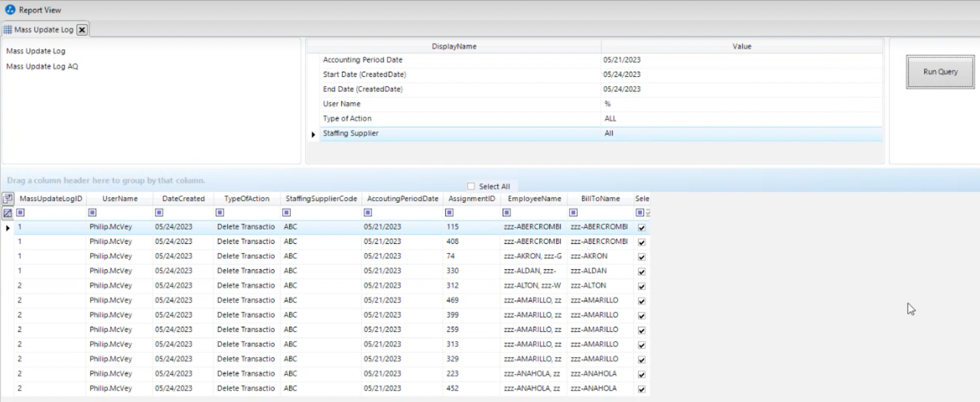Edit the Type of Action value ALL
This screenshot has height=402, width=980.
742,119
